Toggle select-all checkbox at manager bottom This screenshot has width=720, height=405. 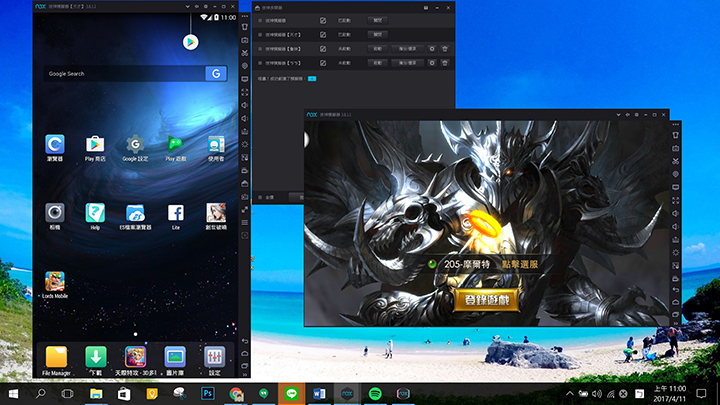(x=260, y=197)
